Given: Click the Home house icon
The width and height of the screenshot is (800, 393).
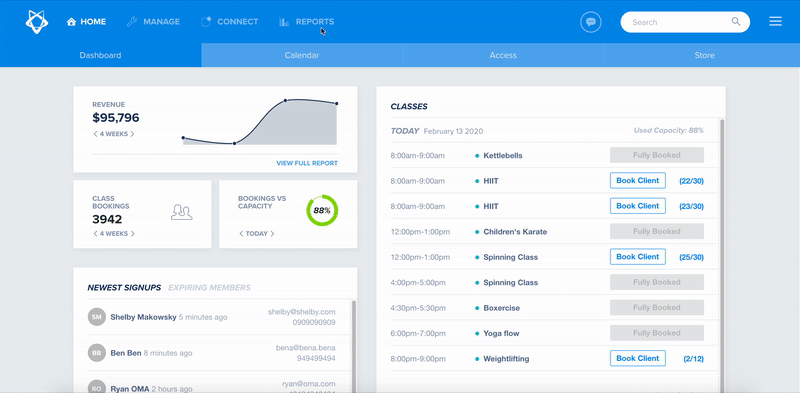Looking at the screenshot, I should [71, 22].
